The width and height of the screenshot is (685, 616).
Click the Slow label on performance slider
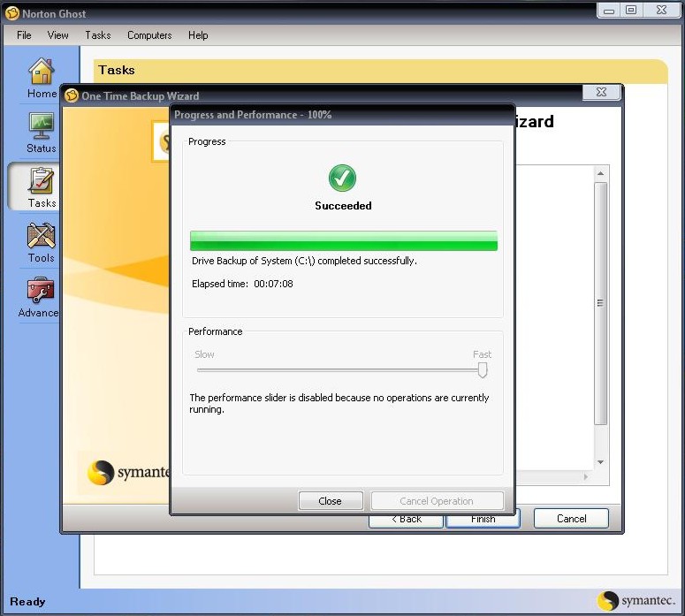[204, 354]
